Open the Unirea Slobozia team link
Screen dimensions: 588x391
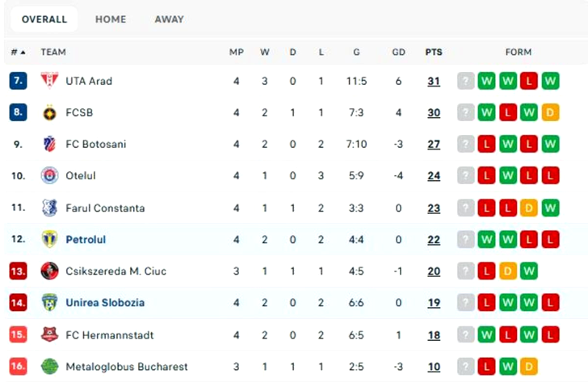[105, 303]
